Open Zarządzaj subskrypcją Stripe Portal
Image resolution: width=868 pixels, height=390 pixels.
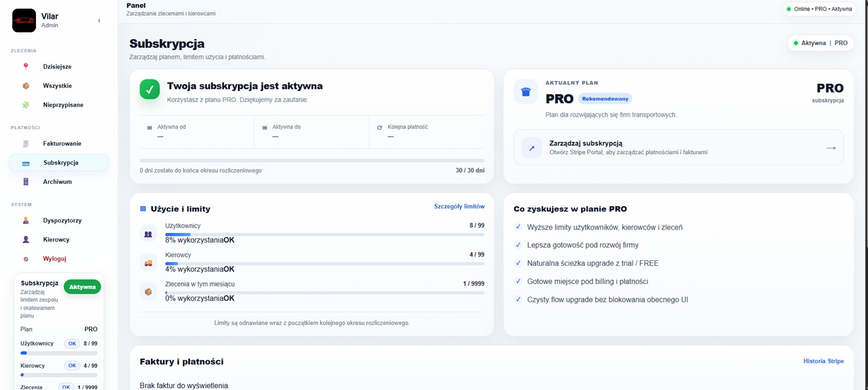[678, 147]
